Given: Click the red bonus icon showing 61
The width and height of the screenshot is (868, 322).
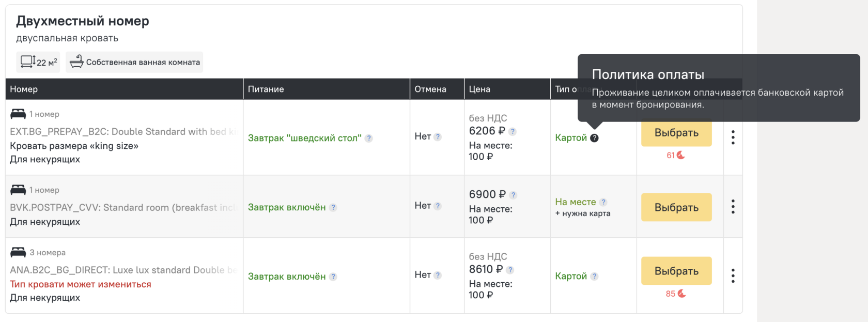Looking at the screenshot, I should (681, 155).
